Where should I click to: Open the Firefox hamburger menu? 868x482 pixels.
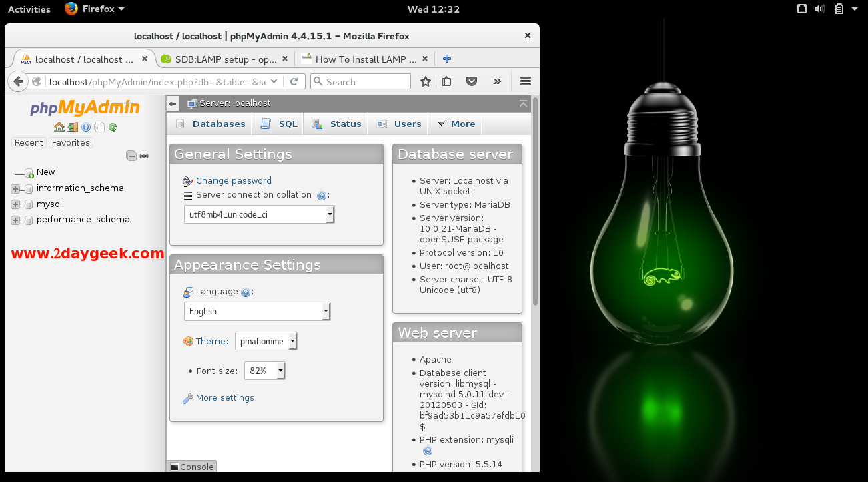(526, 81)
